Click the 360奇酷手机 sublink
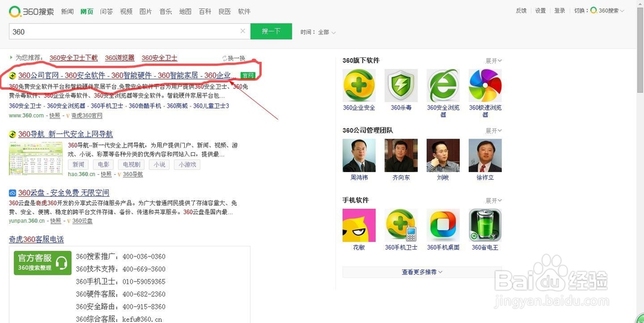 pyautogui.click(x=145, y=106)
